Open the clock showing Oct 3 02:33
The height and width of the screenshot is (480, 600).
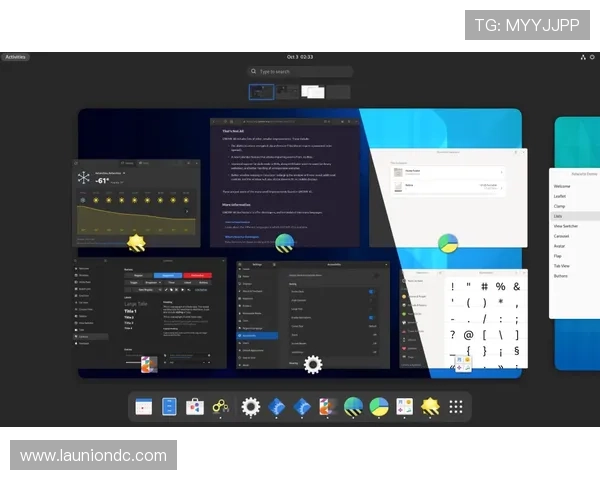pyautogui.click(x=300, y=57)
